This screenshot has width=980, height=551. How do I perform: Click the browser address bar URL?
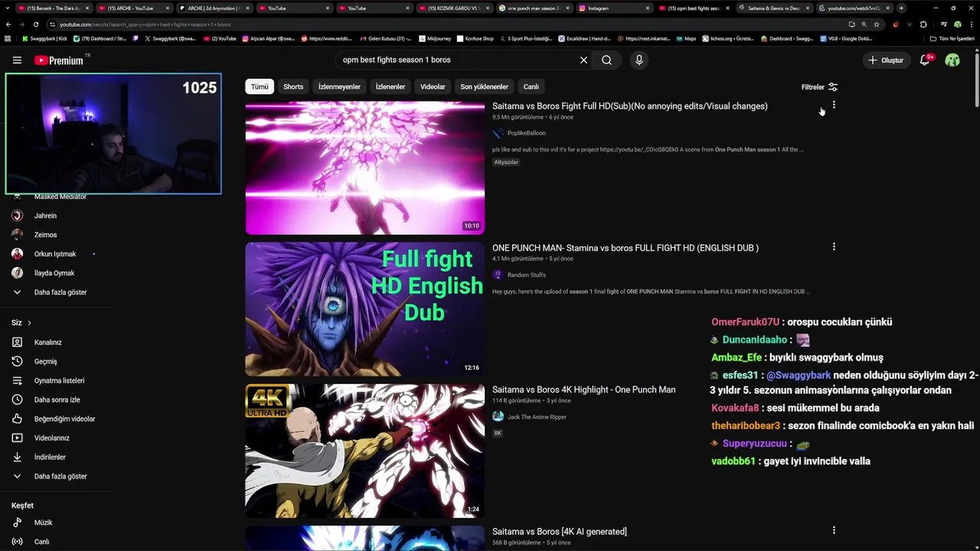(x=145, y=24)
